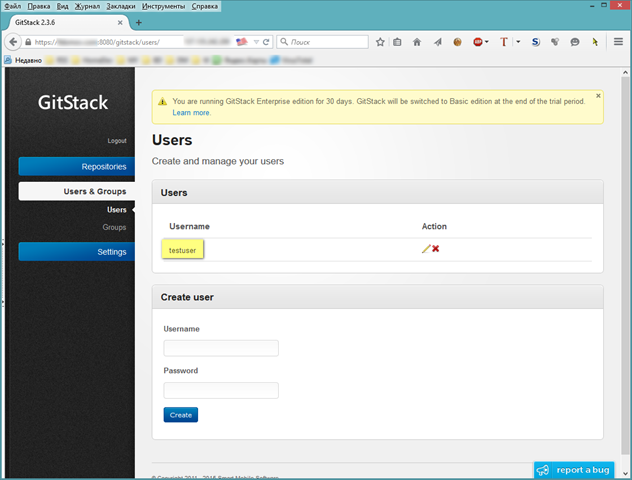Open the Журнал menu
Viewport: 632px width, 480px height.
[x=87, y=6]
